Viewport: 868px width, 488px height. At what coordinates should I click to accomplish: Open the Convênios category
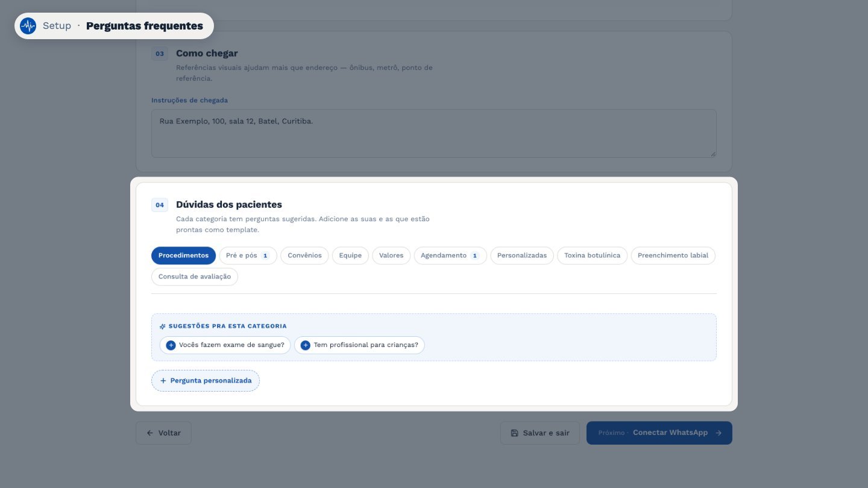click(x=304, y=255)
